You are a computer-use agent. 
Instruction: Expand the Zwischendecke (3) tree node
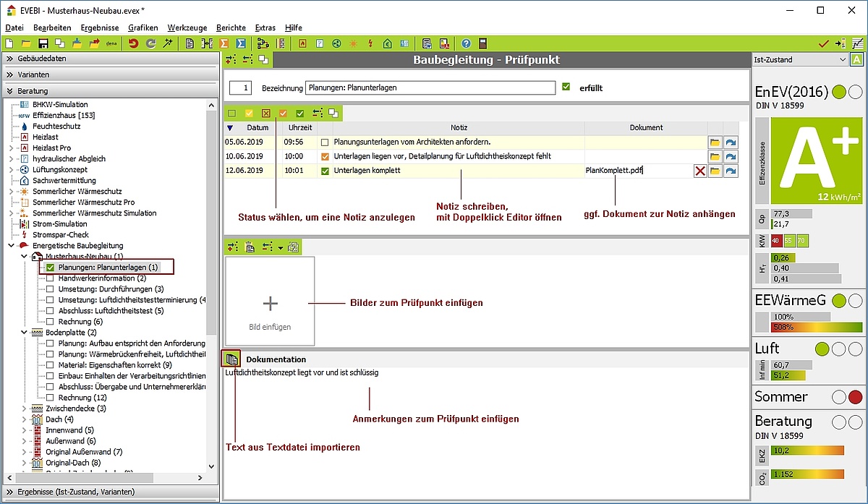click(x=25, y=409)
